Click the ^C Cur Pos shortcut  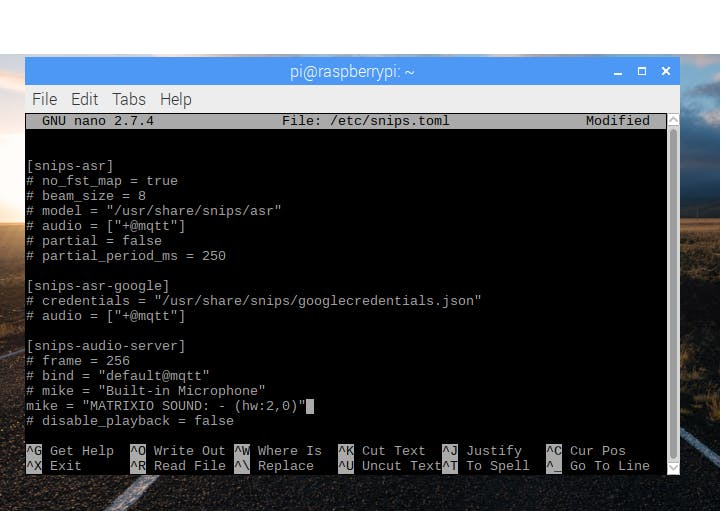[586, 450]
